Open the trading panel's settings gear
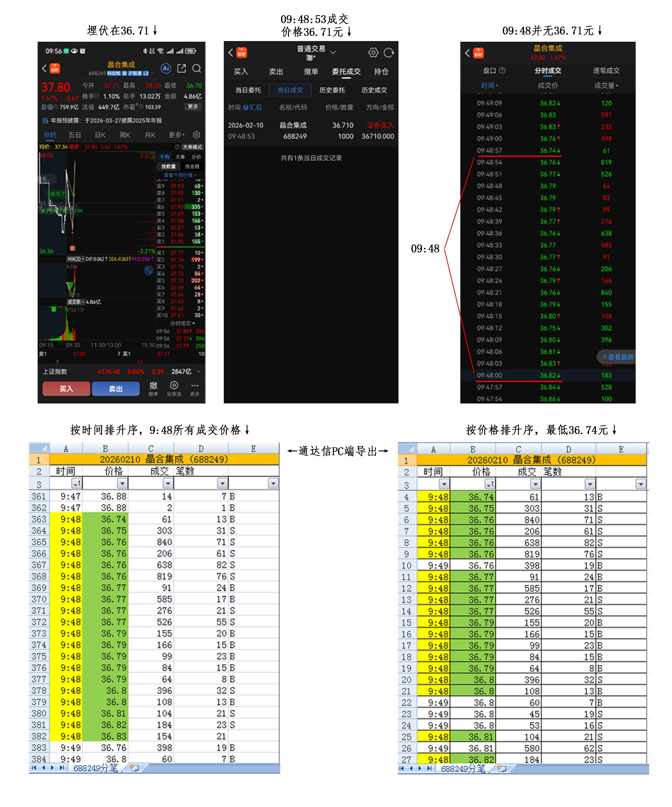This screenshot has height=807, width=672. [x=373, y=53]
